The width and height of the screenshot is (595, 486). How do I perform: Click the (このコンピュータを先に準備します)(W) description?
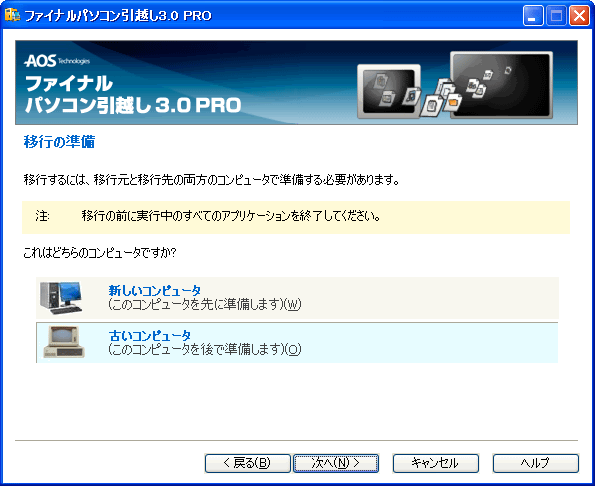(x=205, y=305)
